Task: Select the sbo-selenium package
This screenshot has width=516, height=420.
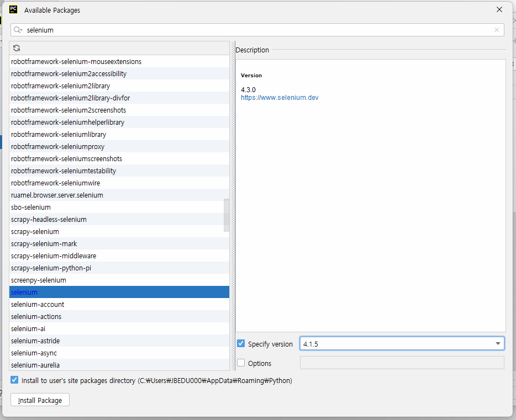Action: pos(119,208)
